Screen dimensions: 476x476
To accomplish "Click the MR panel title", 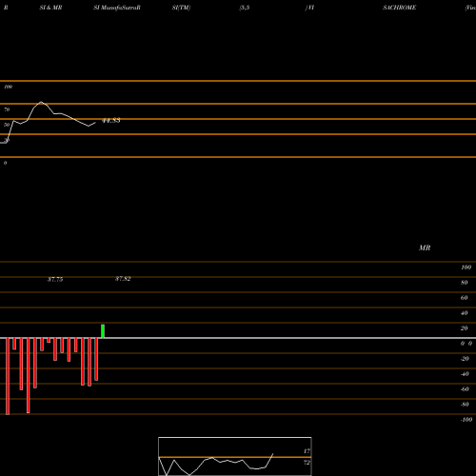I will pyautogui.click(x=425, y=248).
